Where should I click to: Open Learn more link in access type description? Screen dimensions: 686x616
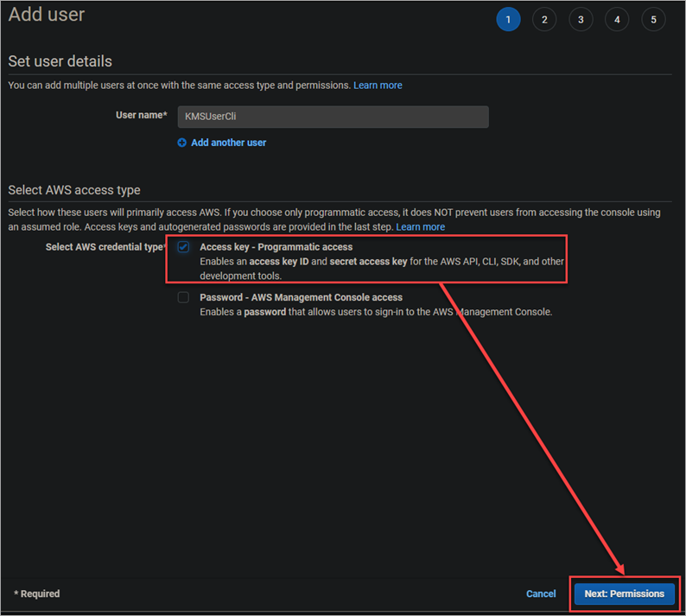[x=420, y=227]
